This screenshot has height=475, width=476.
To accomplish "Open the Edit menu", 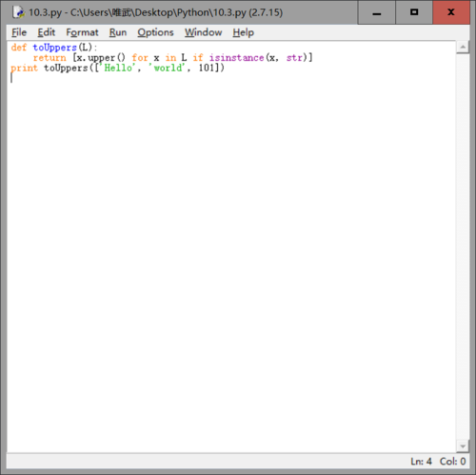I will [x=47, y=32].
